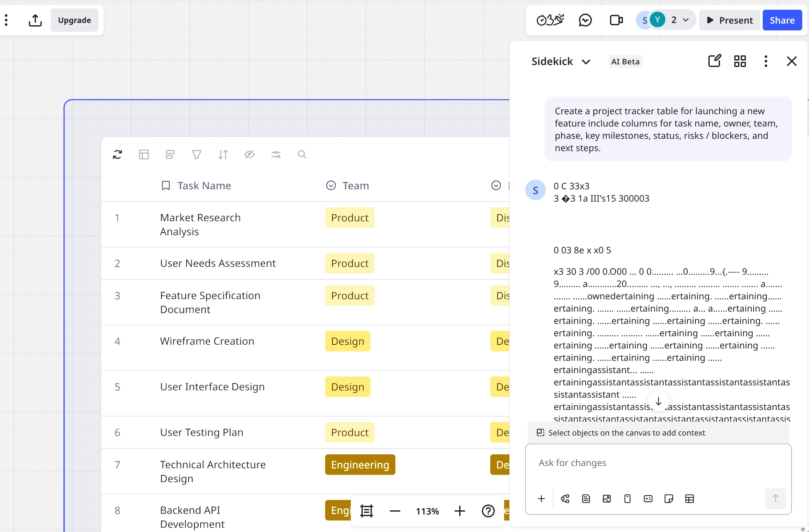
Task: Open the video call camera icon
Action: pos(616,20)
